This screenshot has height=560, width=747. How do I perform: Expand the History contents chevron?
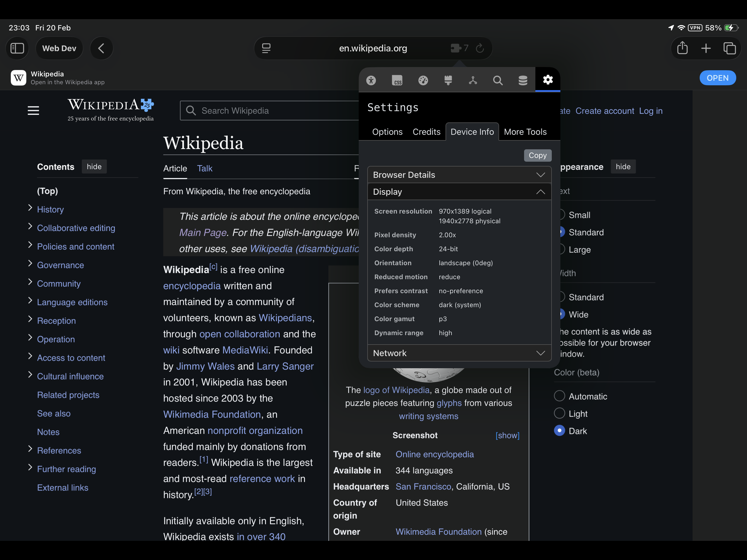point(30,208)
